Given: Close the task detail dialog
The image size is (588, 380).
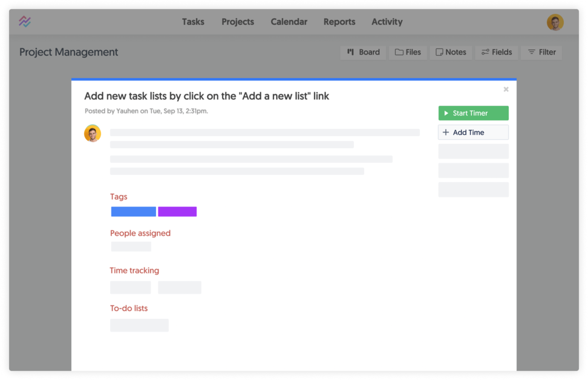Looking at the screenshot, I should pos(506,88).
